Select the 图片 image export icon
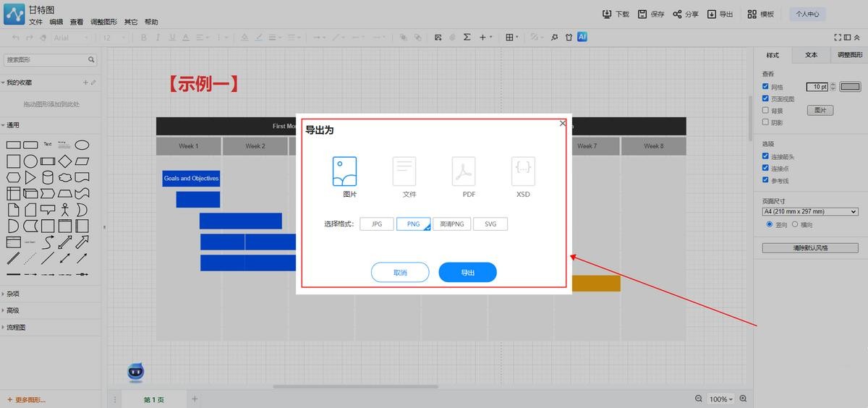 click(x=344, y=171)
